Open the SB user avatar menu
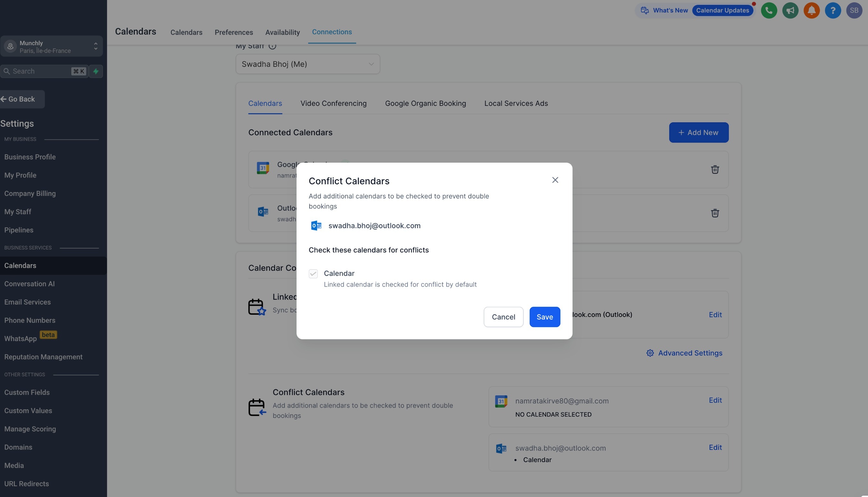Screen dimensions: 868x497 point(854,11)
